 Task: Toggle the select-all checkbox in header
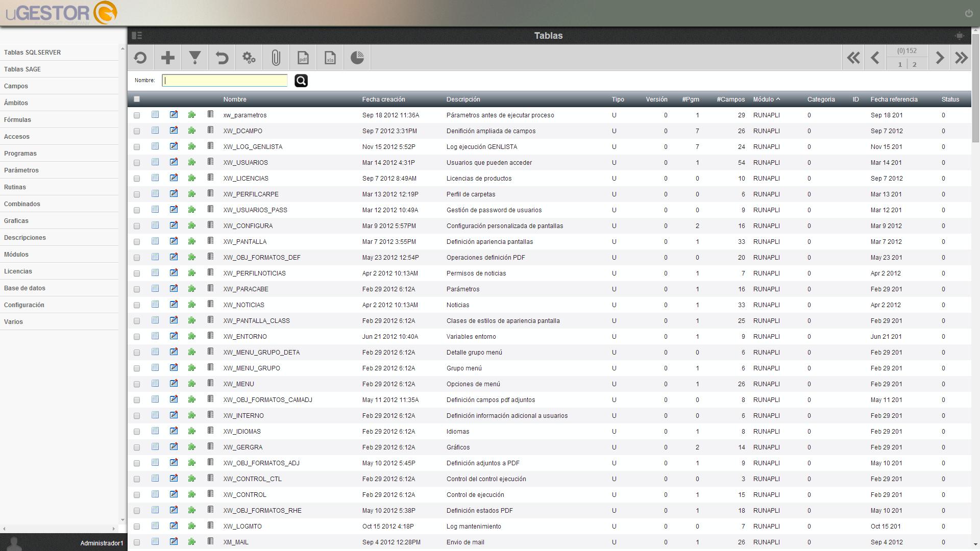coord(136,99)
